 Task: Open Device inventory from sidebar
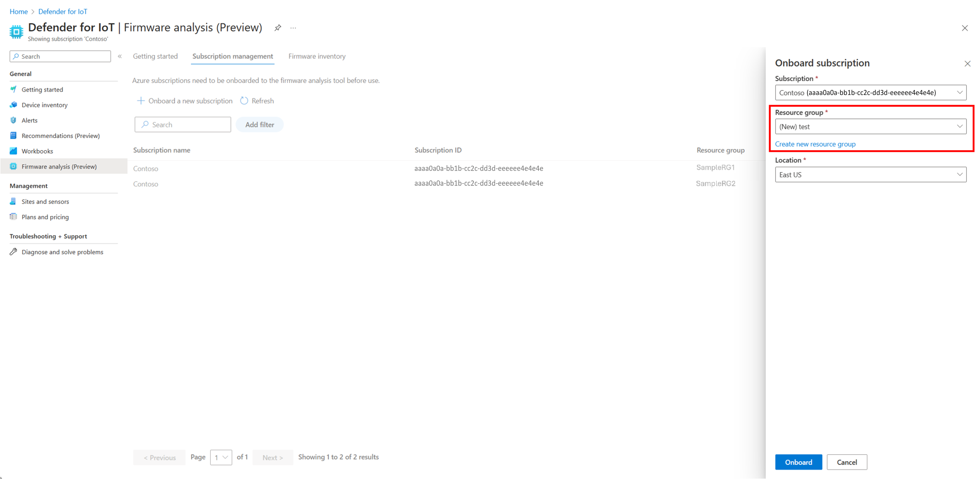pyautogui.click(x=44, y=105)
